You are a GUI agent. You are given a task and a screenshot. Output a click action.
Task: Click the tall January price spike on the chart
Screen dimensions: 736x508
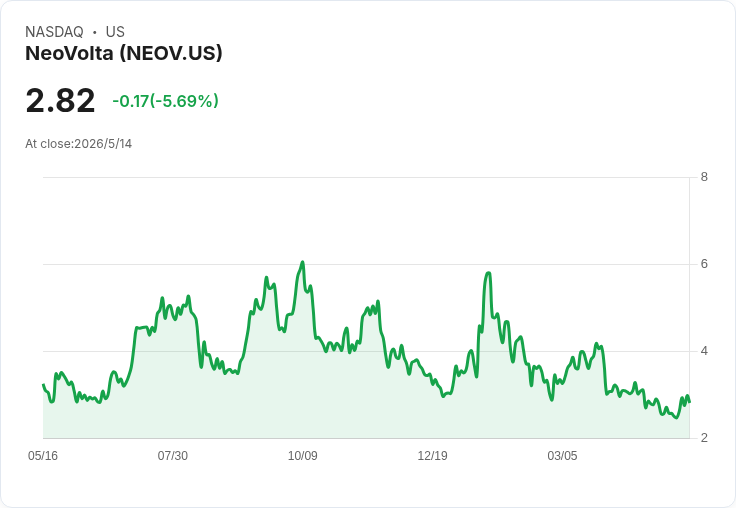point(489,273)
